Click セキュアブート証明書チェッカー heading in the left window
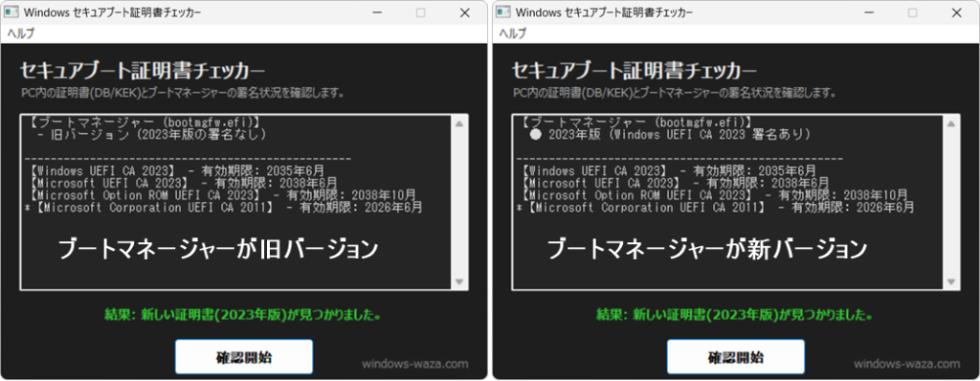The height and width of the screenshot is (381, 980). pos(142,71)
